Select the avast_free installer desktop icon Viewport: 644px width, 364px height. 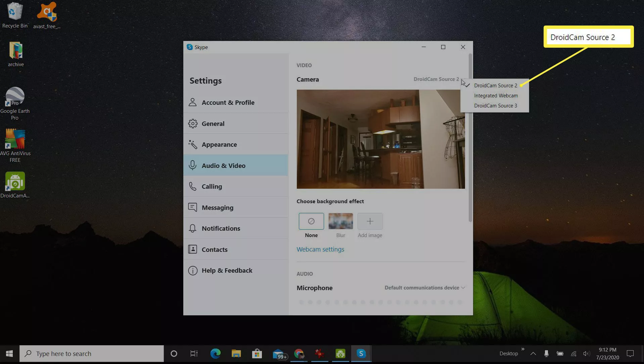[47, 15]
